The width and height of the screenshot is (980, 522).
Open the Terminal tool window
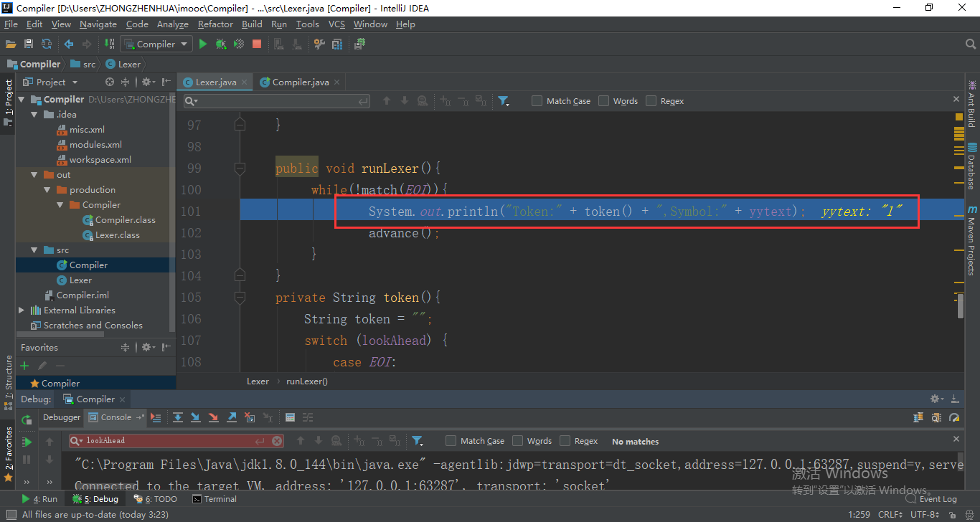coord(214,499)
